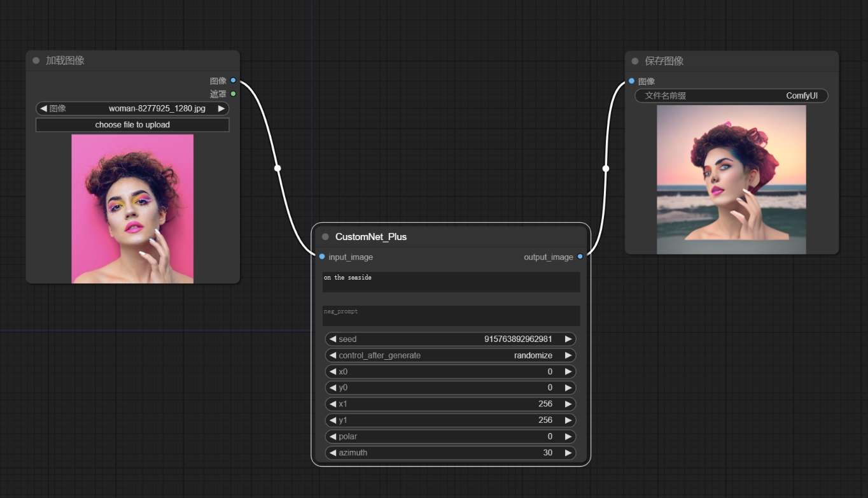Click the generated seaside output image
This screenshot has width=868, height=498.
[x=731, y=180]
